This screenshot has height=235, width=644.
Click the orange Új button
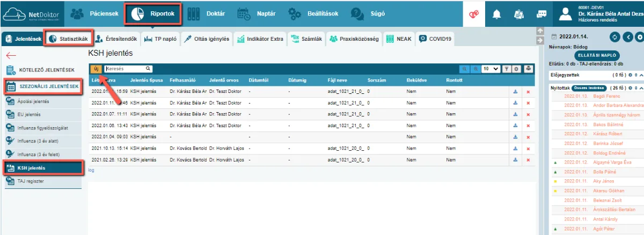point(96,69)
